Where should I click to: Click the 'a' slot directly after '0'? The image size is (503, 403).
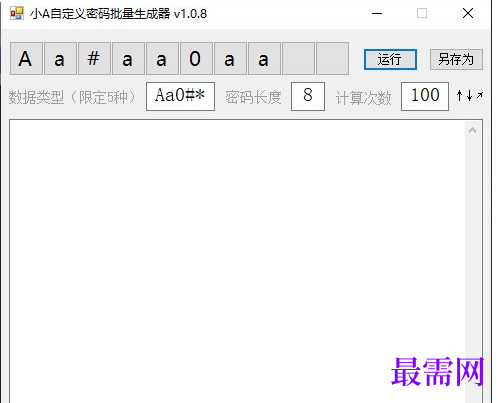[230, 59]
